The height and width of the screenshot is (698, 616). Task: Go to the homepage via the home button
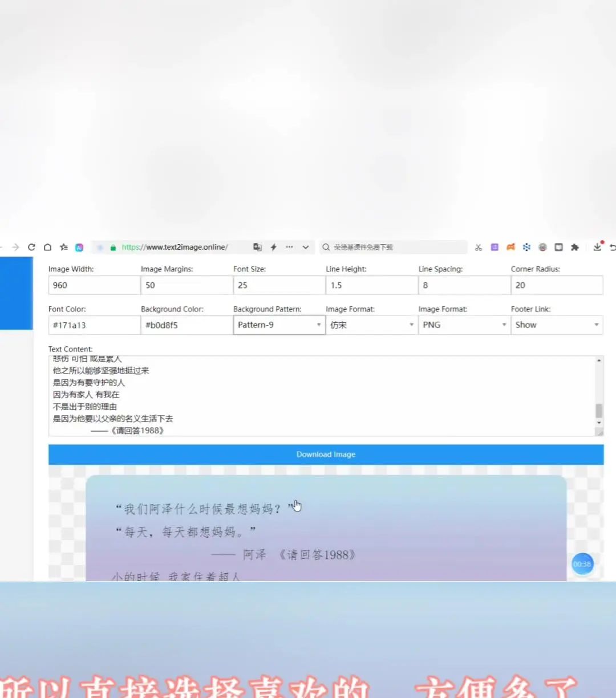(47, 247)
